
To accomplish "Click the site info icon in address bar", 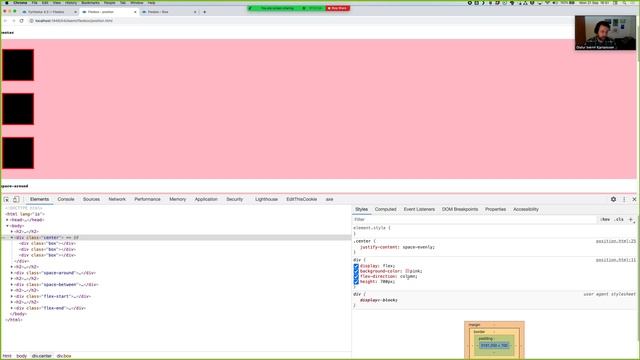I will [x=31, y=20].
